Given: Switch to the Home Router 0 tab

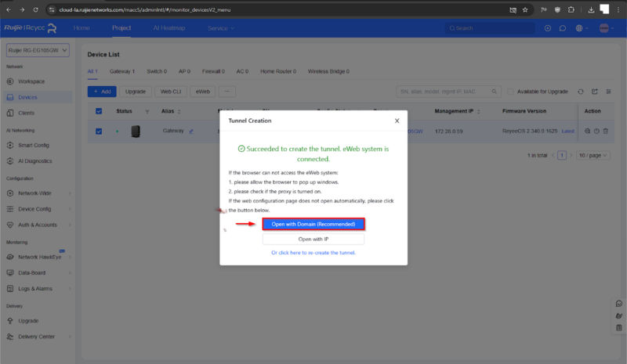Looking at the screenshot, I should coord(278,71).
